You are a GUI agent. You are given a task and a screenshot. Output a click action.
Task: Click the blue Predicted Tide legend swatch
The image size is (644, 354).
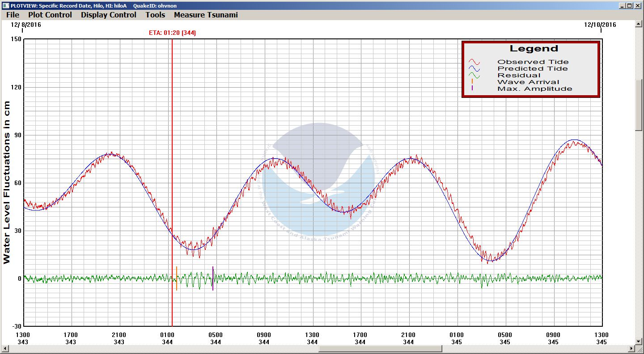pyautogui.click(x=475, y=69)
